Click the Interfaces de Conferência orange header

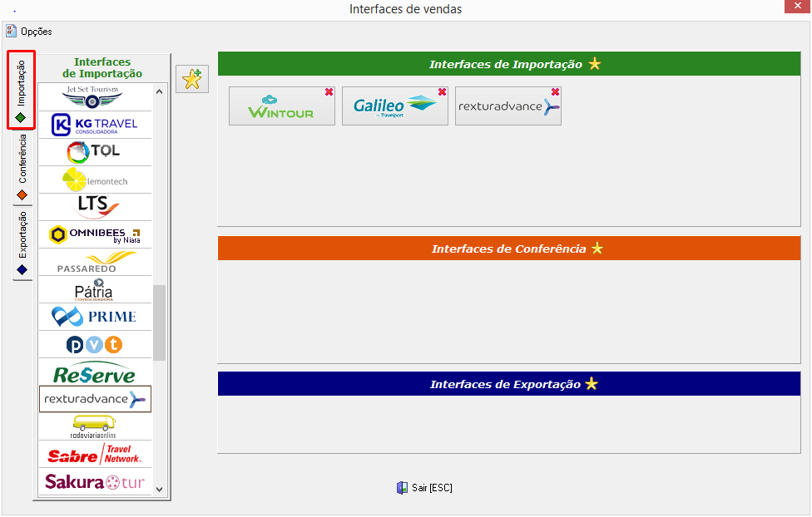pos(509,249)
